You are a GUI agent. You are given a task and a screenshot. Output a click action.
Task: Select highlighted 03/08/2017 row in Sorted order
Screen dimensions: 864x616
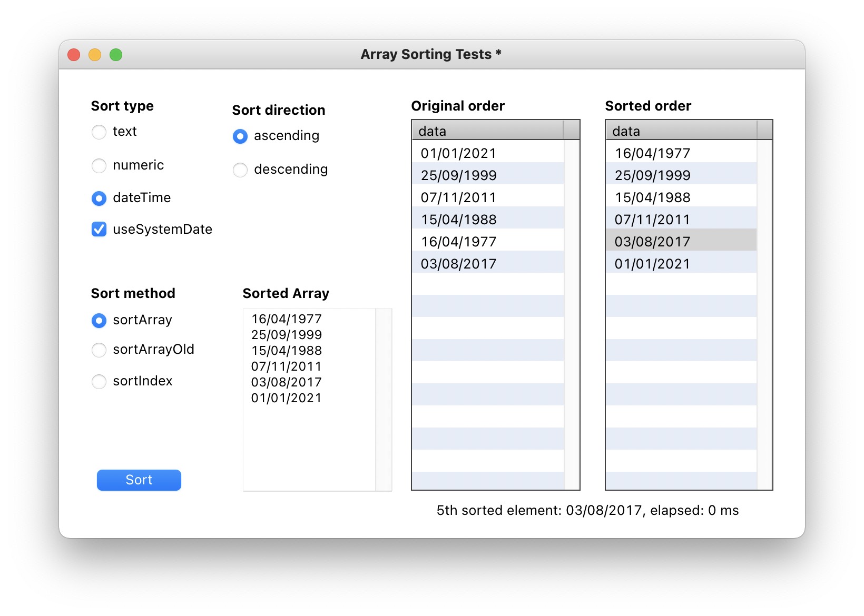pos(681,242)
